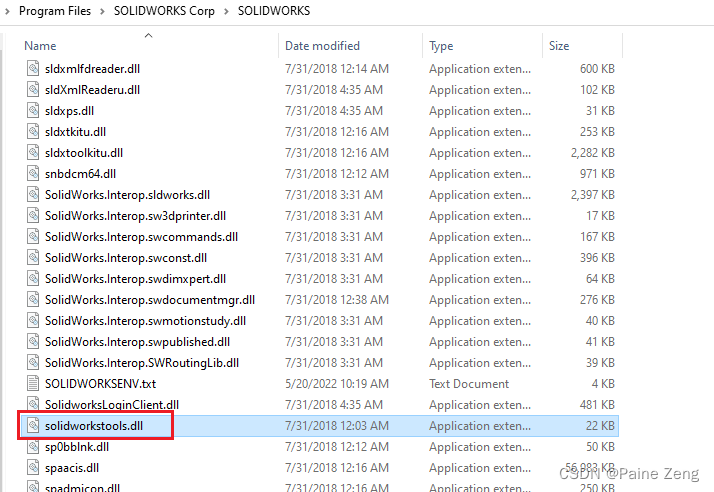Click the SolidWorks.Interop.SWRoutingLib.dll file icon
The image size is (714, 492).
33,362
